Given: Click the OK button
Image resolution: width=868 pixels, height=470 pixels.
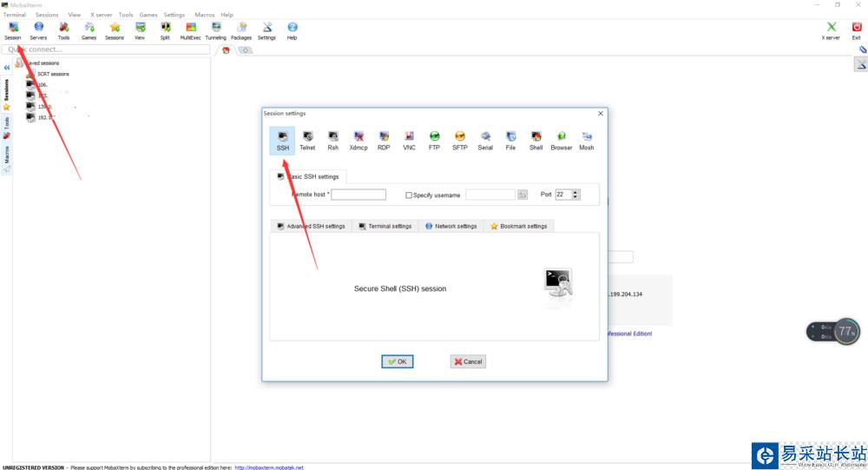Looking at the screenshot, I should point(398,361).
